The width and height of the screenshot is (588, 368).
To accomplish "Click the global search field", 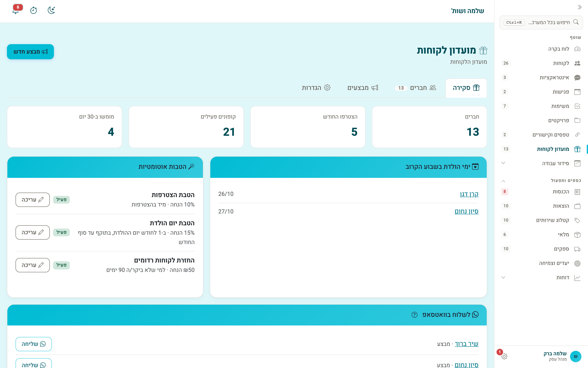I will 541,22.
